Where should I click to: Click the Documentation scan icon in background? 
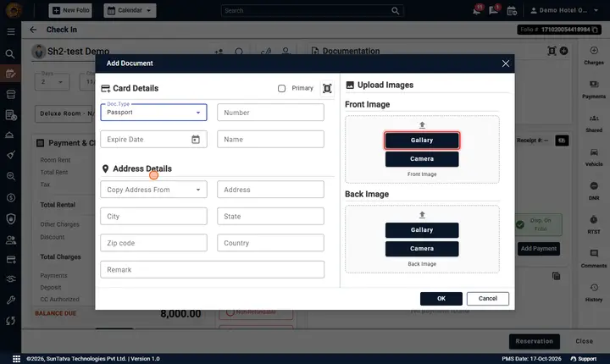[552, 51]
